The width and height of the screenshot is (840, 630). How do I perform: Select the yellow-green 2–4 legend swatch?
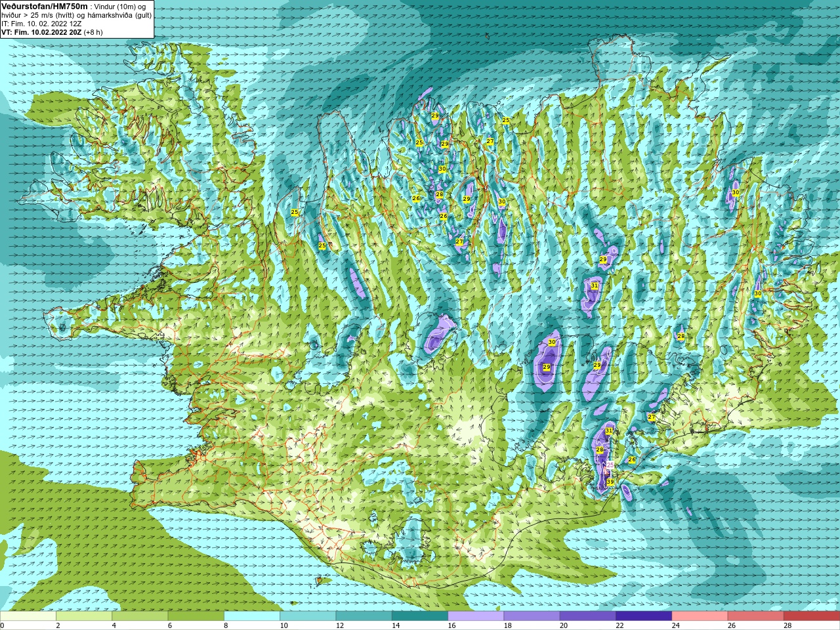84,616
